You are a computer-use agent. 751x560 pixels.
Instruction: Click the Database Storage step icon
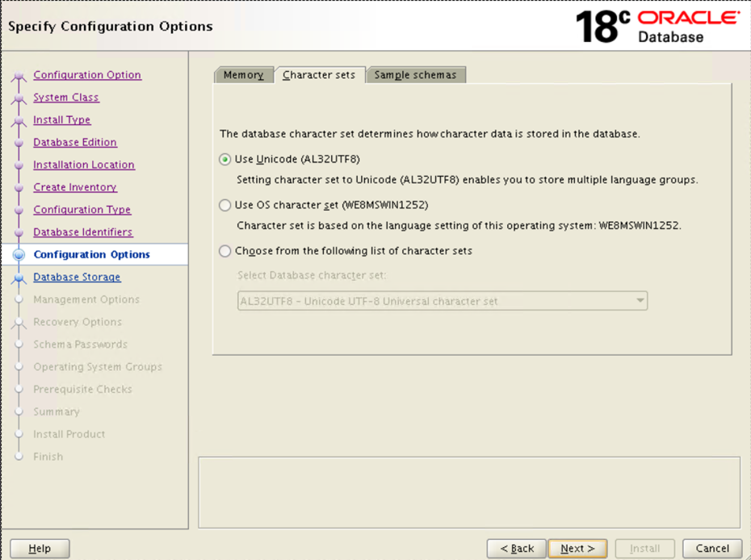pyautogui.click(x=19, y=278)
